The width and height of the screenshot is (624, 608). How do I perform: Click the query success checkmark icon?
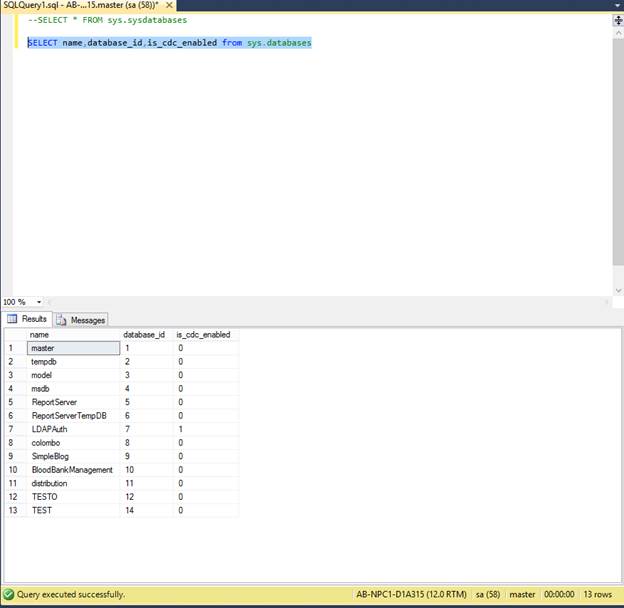coord(8,595)
